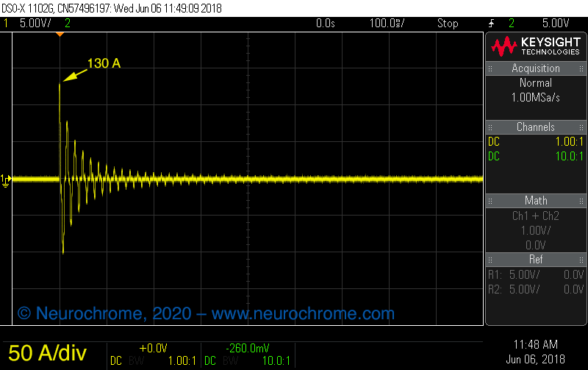Click the 100.0 timebase per division readout
The width and height of the screenshot is (588, 370).
(x=387, y=24)
